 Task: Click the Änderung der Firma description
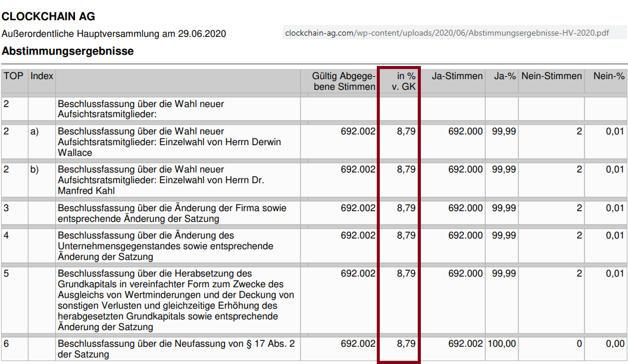point(172,213)
